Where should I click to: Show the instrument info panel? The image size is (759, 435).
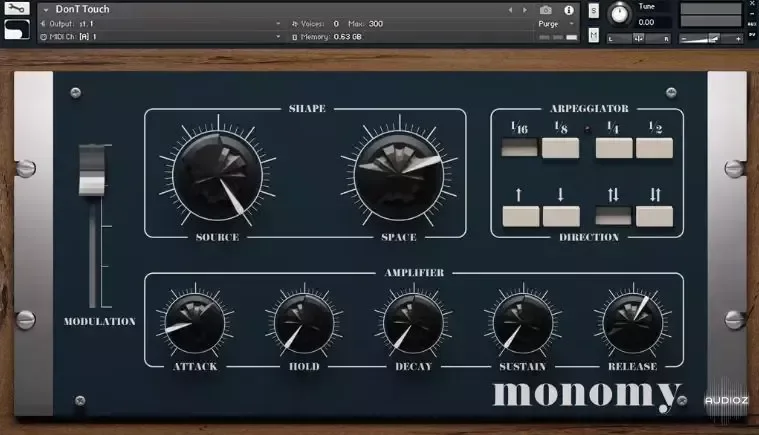[569, 10]
